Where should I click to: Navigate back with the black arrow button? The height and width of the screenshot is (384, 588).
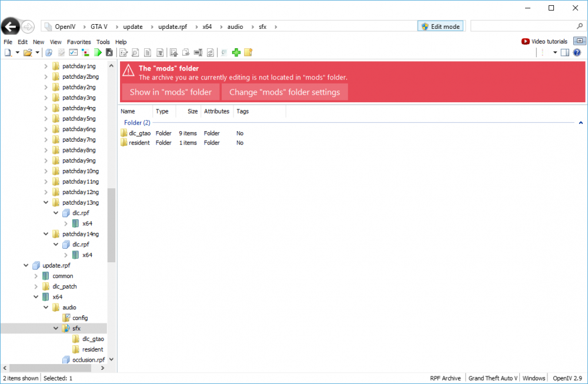[11, 26]
